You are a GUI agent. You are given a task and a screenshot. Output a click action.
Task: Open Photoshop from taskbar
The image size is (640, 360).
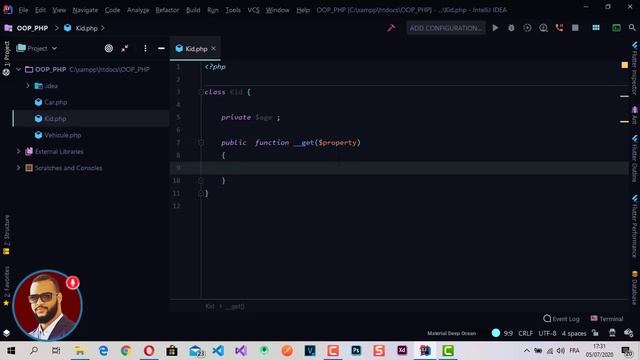tap(356, 351)
